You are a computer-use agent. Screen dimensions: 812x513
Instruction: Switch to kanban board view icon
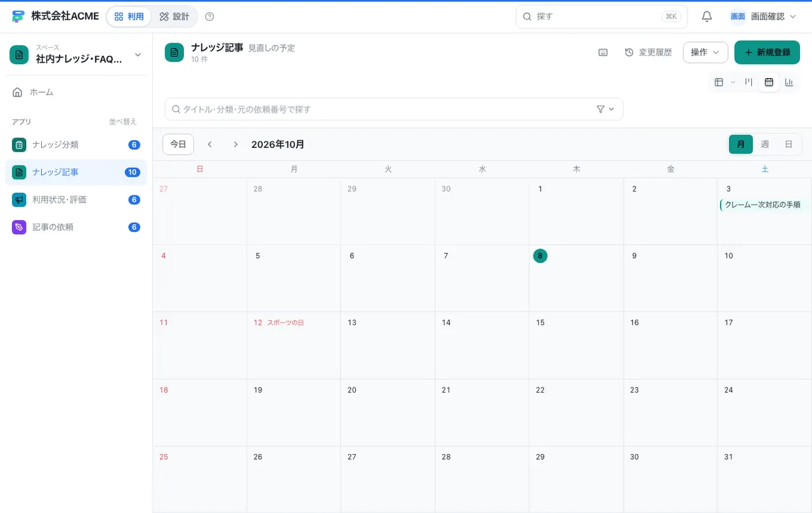click(x=749, y=82)
